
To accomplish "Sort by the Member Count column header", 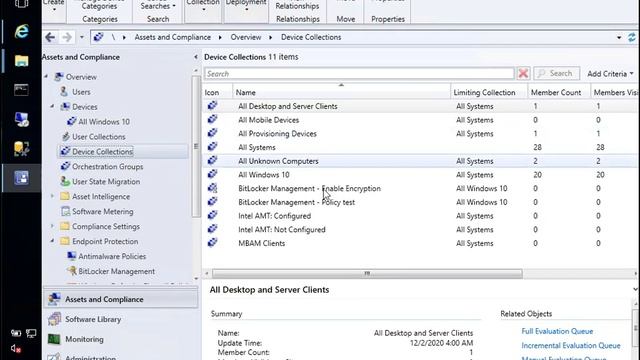I will [559, 93].
